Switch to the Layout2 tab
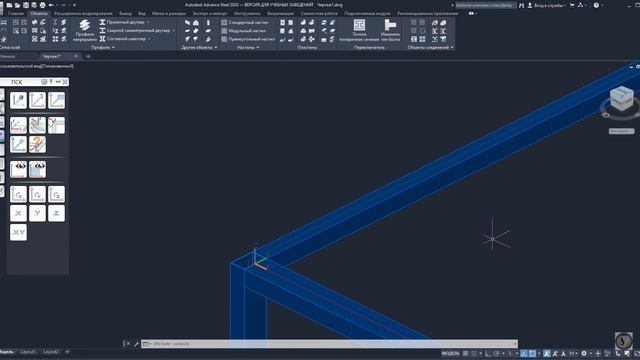Screen dimensions: 640x360 pyautogui.click(x=51, y=351)
